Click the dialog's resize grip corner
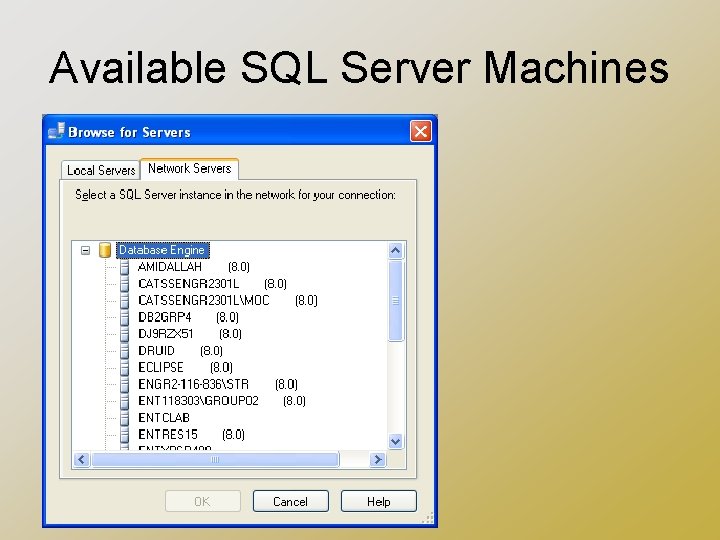 [428, 518]
